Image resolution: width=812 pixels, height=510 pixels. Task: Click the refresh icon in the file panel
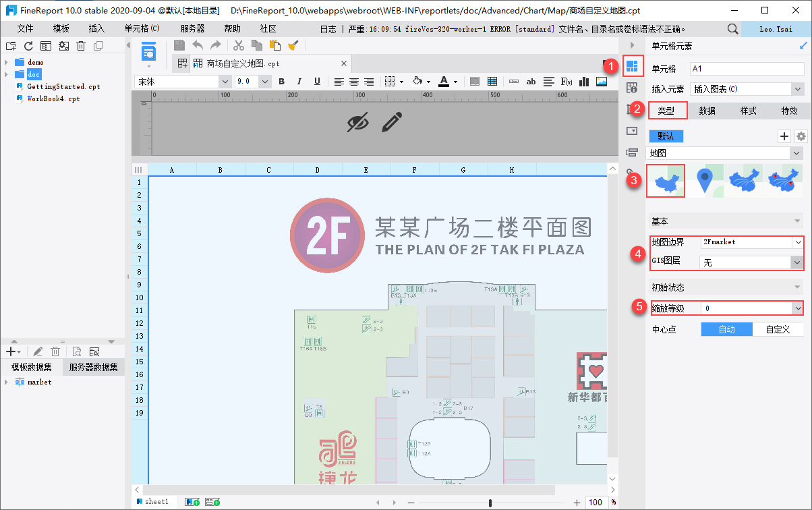28,46
